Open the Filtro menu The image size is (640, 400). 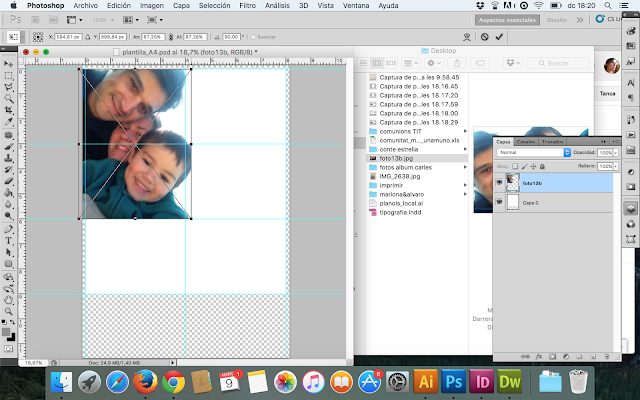coord(247,5)
